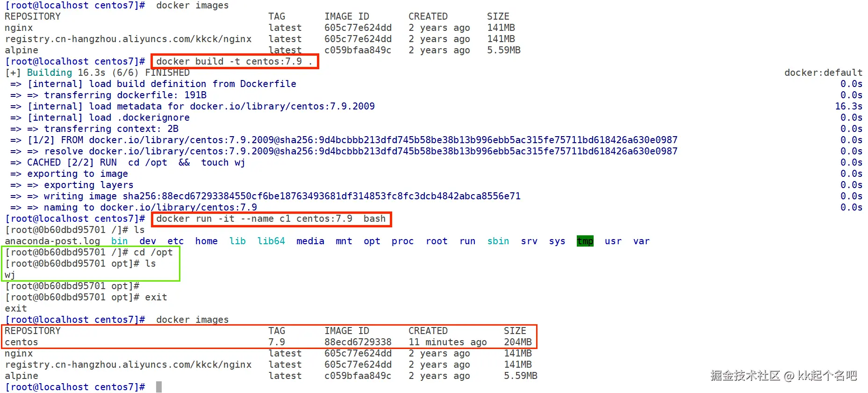Click the 'mnt' directory in ls output
Screen dimensions: 868x393
pyautogui.click(x=344, y=241)
